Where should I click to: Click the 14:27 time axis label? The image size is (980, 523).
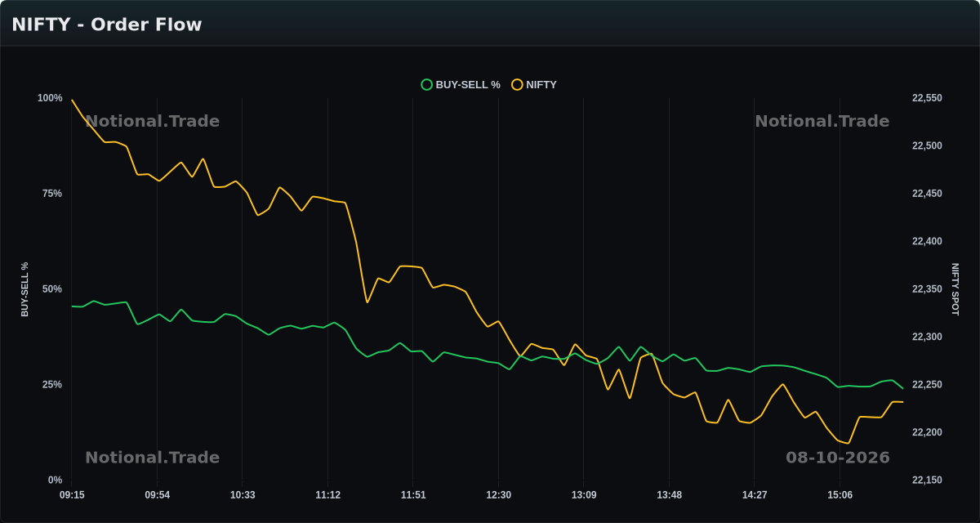coord(755,495)
